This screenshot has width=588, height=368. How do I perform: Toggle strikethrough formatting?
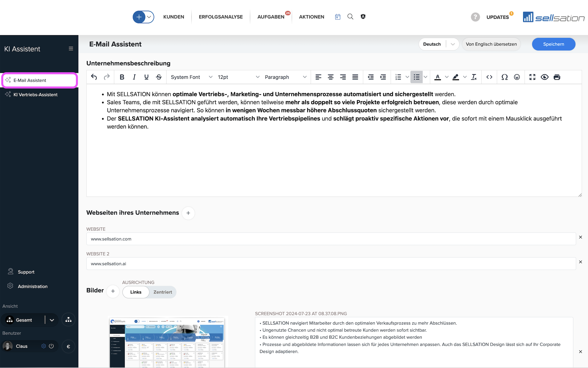[159, 77]
